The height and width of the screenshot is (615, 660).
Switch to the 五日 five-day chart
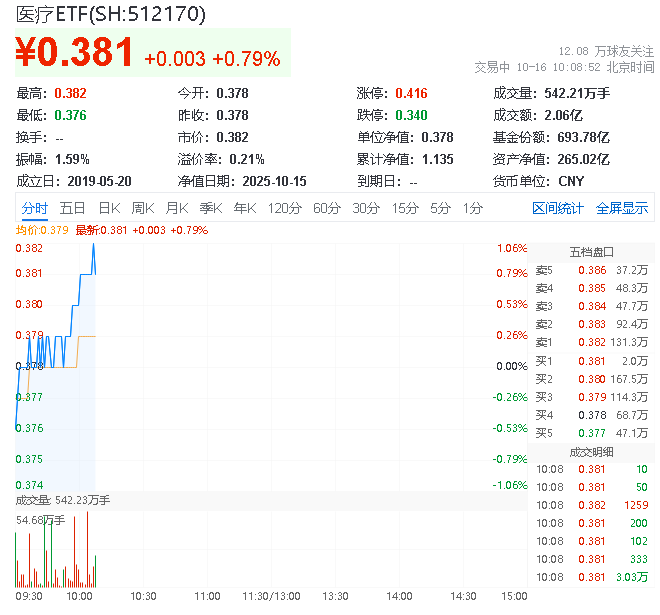pos(72,208)
